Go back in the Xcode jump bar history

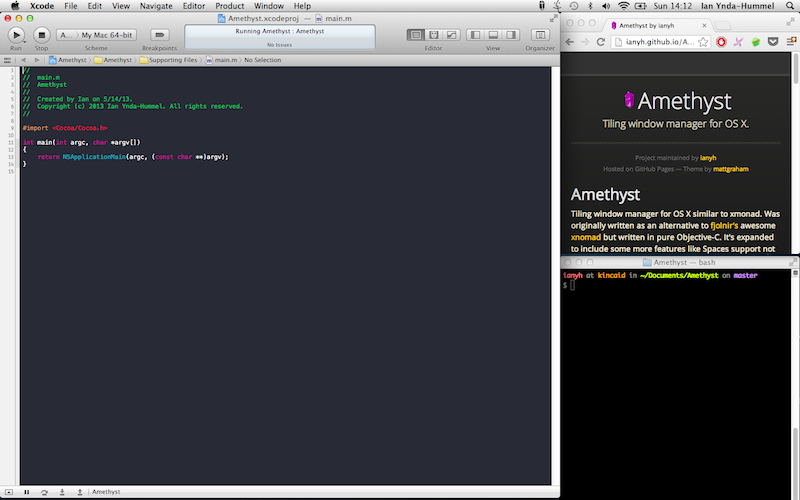(23, 60)
